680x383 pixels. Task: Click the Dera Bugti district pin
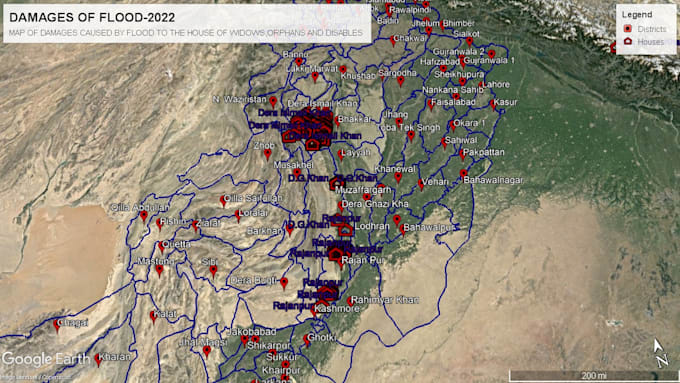point(284,283)
